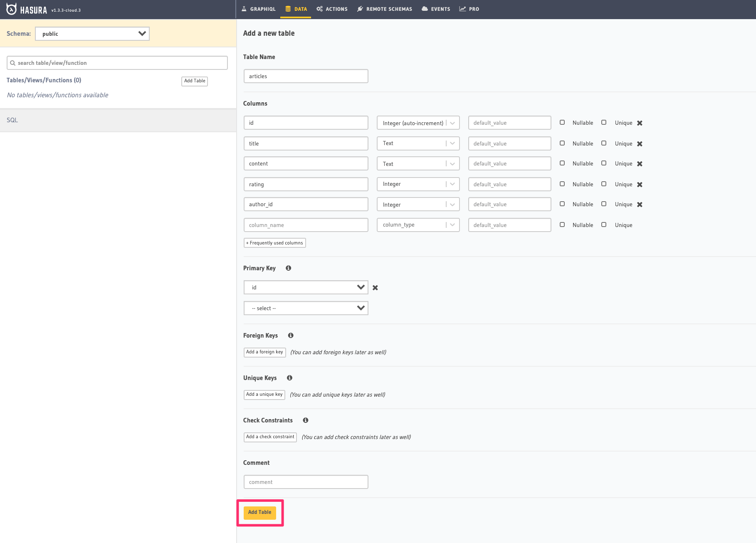Switch to the GraphiQL tab
Image resolution: width=756 pixels, height=543 pixels.
click(x=258, y=9)
